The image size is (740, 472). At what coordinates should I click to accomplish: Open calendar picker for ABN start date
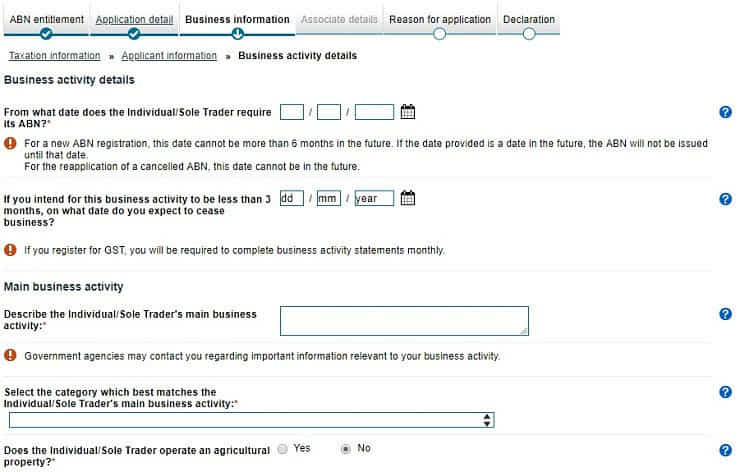[x=407, y=112]
